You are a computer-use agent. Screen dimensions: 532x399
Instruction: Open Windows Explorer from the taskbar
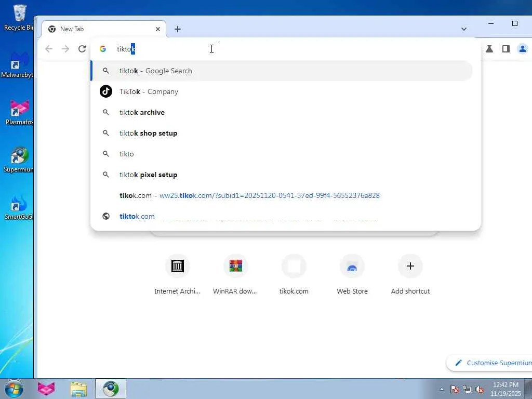[78, 389]
